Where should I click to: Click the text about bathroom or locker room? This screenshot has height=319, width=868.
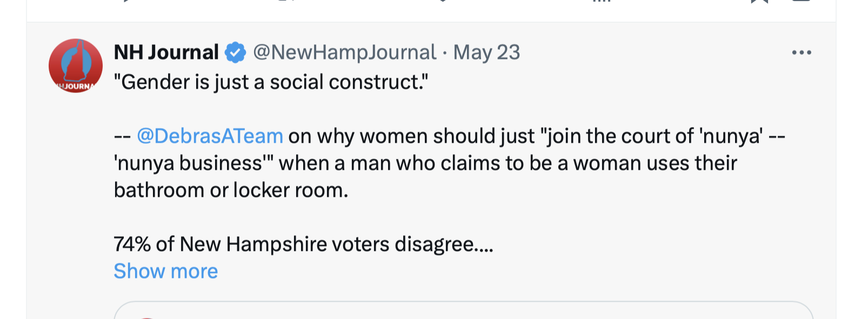[x=231, y=190]
